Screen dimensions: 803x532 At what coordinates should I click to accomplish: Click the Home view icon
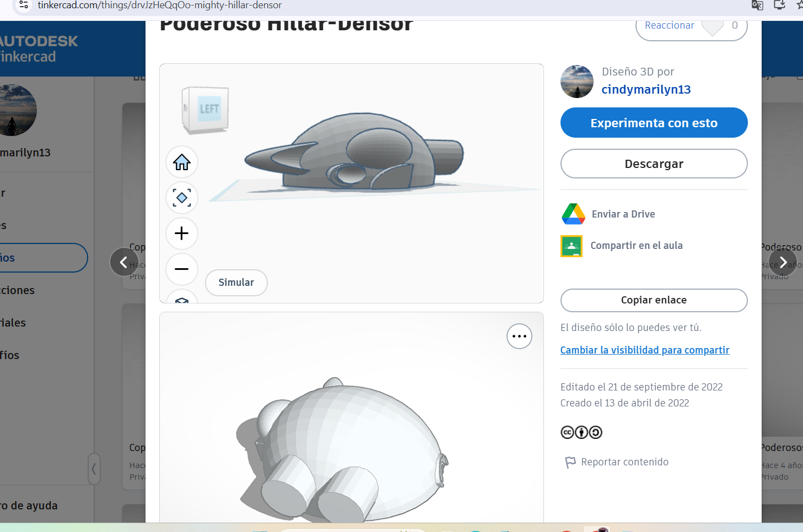(182, 162)
